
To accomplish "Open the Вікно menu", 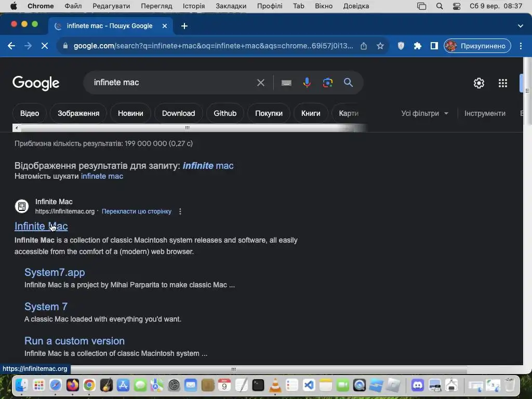I will click(x=324, y=6).
